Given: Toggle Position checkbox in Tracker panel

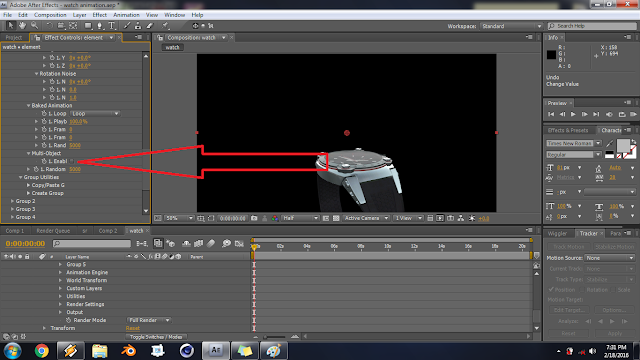Looking at the screenshot, I should [551, 289].
